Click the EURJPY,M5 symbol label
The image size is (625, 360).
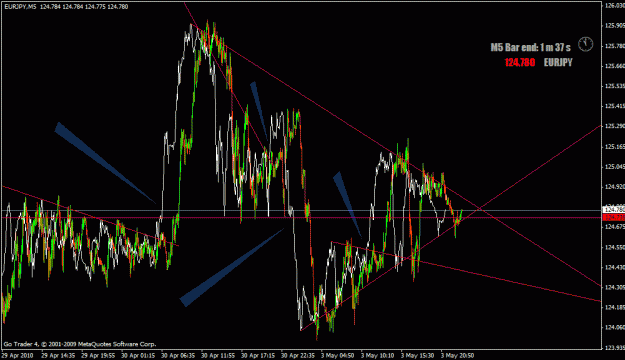click(20, 7)
